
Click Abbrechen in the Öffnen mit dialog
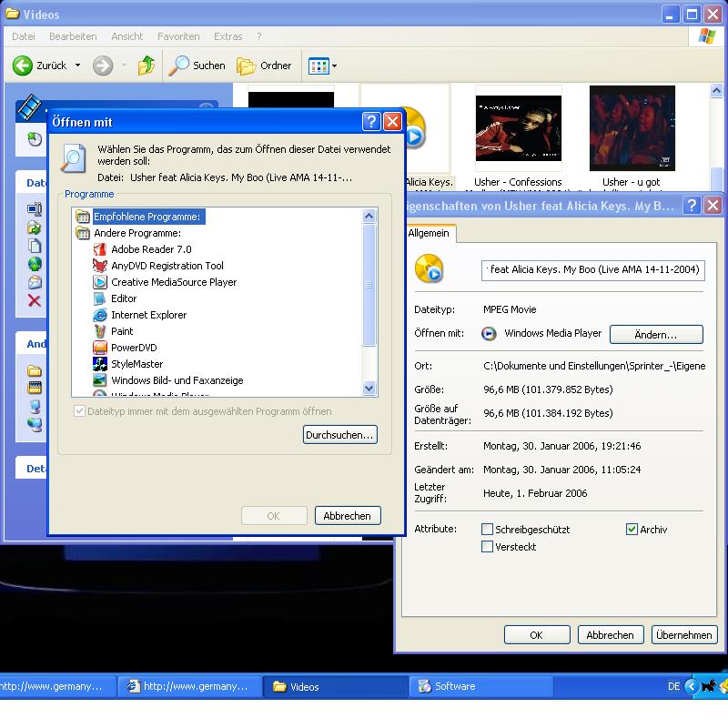point(348,515)
